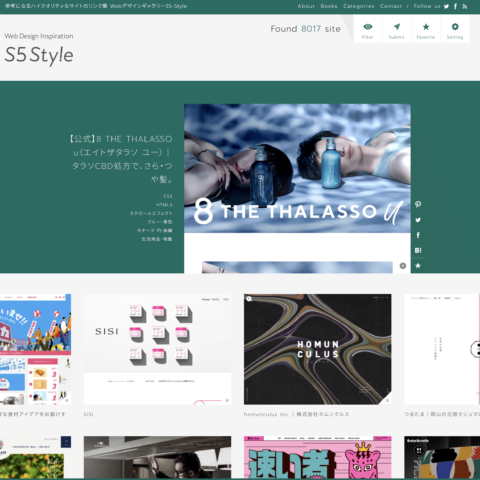The image size is (480, 480).
Task: Select HTML5 tag in featured panel
Action: [164, 205]
